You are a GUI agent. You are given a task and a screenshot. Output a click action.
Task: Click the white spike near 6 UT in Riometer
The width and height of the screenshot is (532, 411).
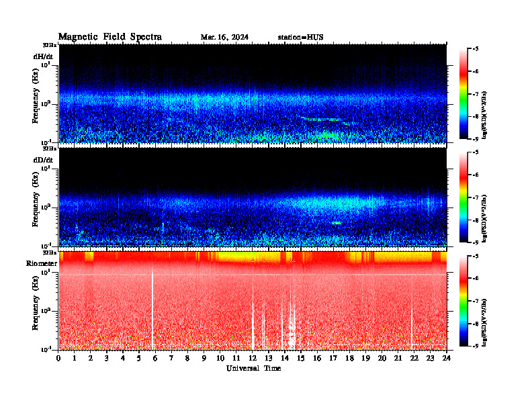pos(152,309)
